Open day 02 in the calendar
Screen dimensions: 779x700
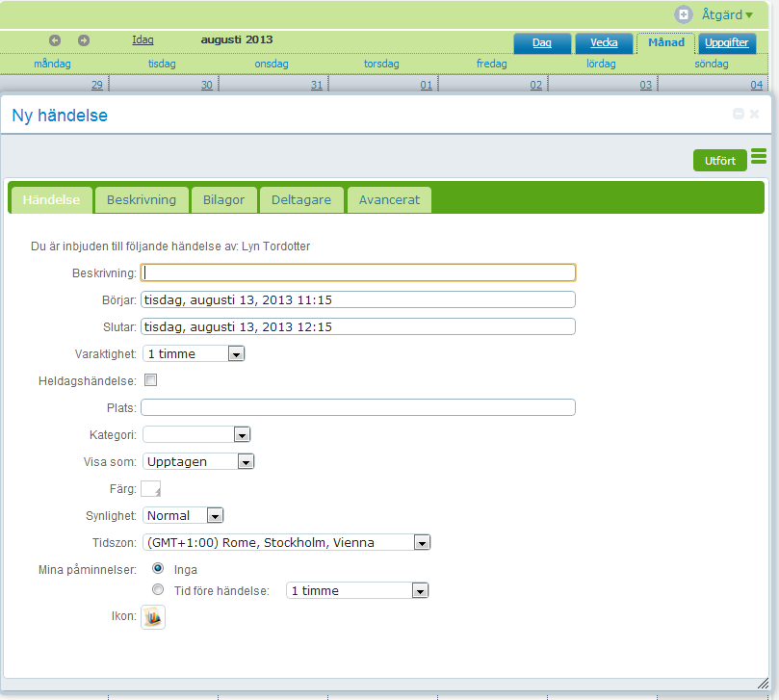tap(536, 85)
